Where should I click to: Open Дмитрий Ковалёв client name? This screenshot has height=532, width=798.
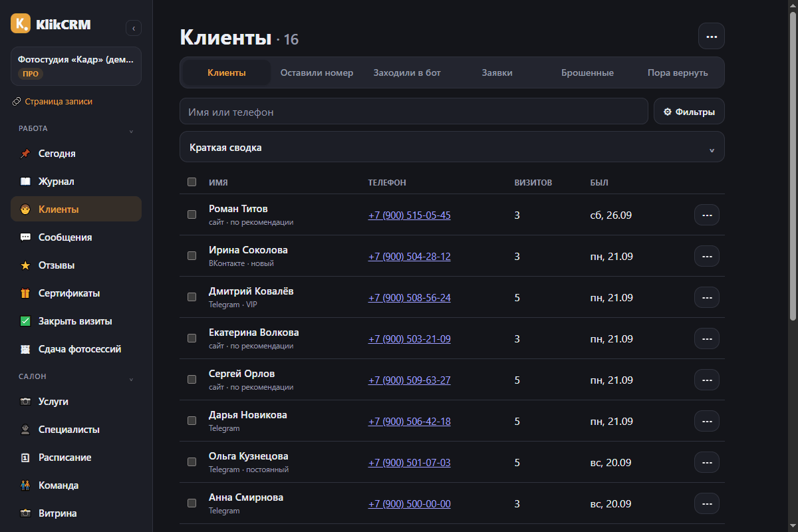point(251,291)
